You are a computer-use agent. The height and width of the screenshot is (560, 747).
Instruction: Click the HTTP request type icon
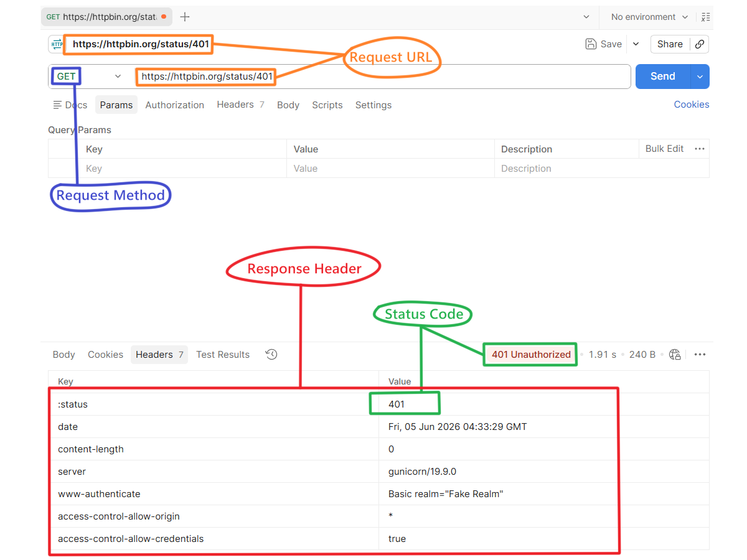point(57,44)
